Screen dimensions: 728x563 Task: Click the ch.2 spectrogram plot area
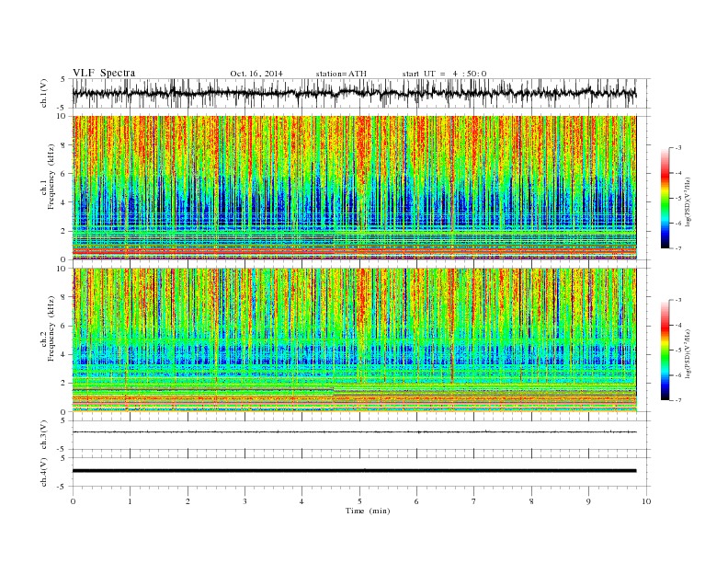pos(355,340)
